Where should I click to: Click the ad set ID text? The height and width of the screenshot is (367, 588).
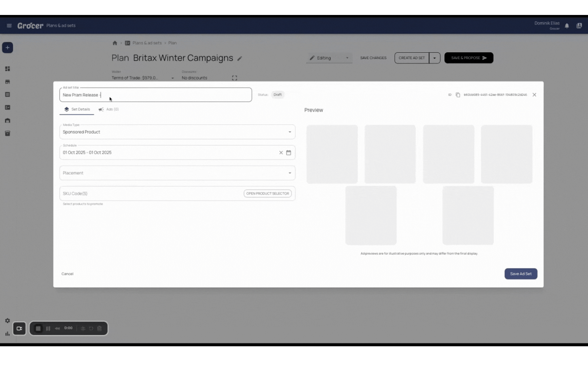tap(495, 95)
